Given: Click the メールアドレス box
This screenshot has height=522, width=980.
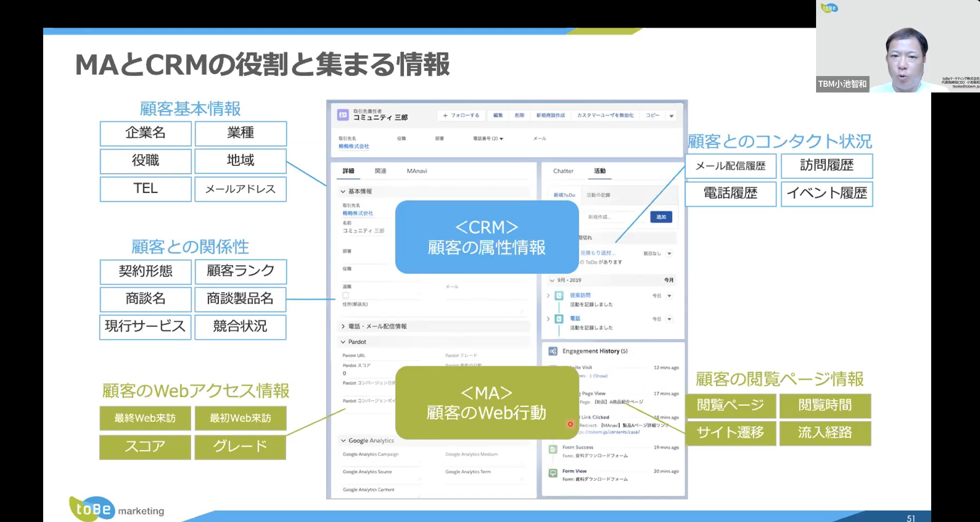Looking at the screenshot, I should 241,189.
